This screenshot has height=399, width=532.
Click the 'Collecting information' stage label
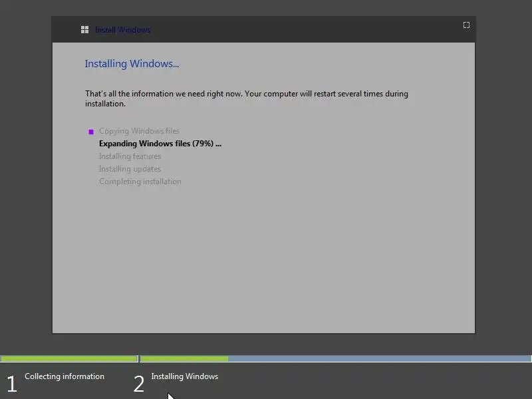(65, 376)
